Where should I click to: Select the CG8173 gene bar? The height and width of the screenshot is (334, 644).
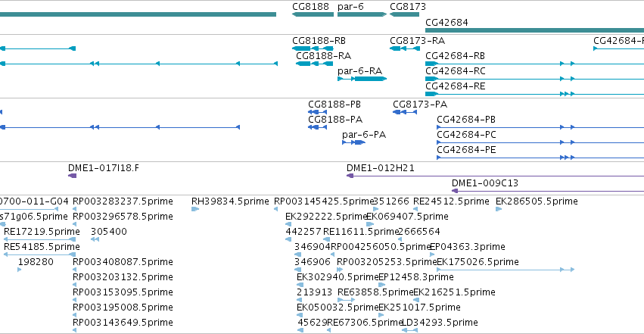tap(404, 14)
